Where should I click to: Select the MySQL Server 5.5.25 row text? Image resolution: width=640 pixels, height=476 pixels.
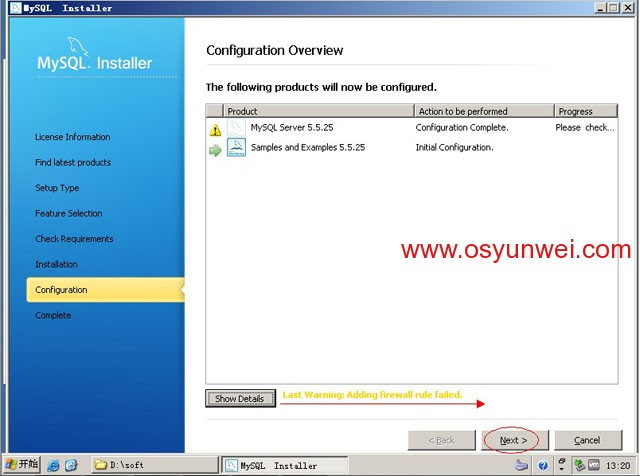292,127
